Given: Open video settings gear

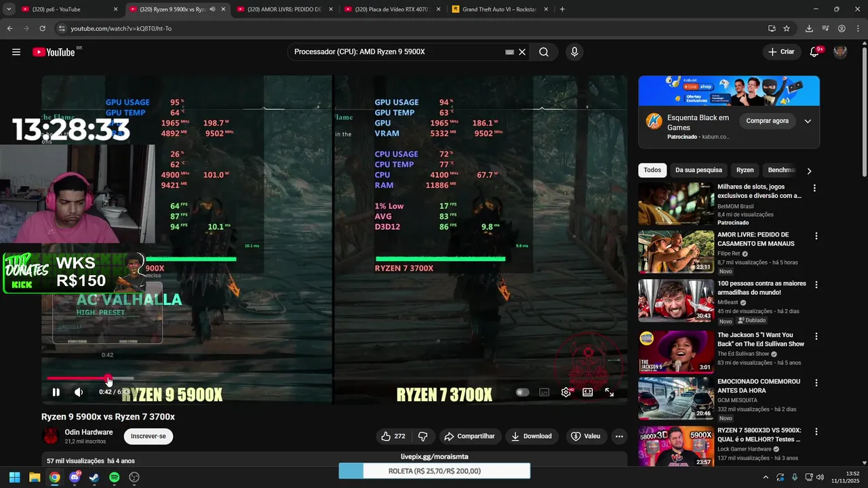Looking at the screenshot, I should point(566,392).
